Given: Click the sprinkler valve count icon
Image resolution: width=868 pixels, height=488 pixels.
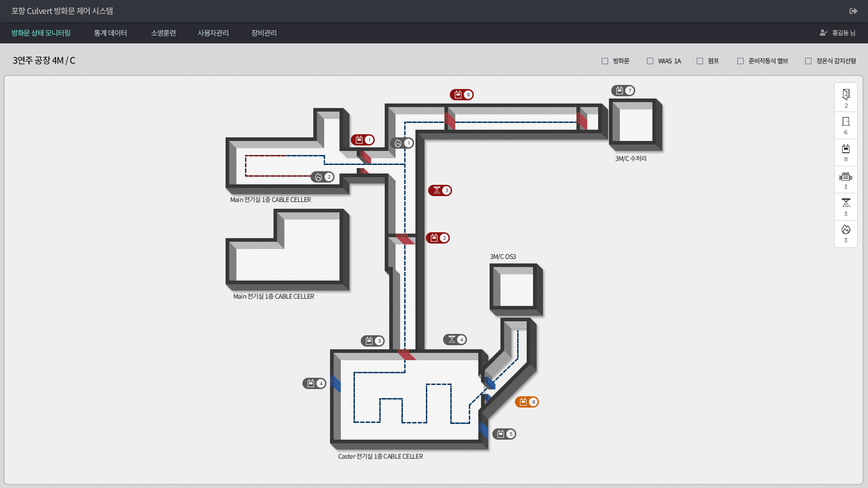Looking at the screenshot, I should click(x=846, y=203).
